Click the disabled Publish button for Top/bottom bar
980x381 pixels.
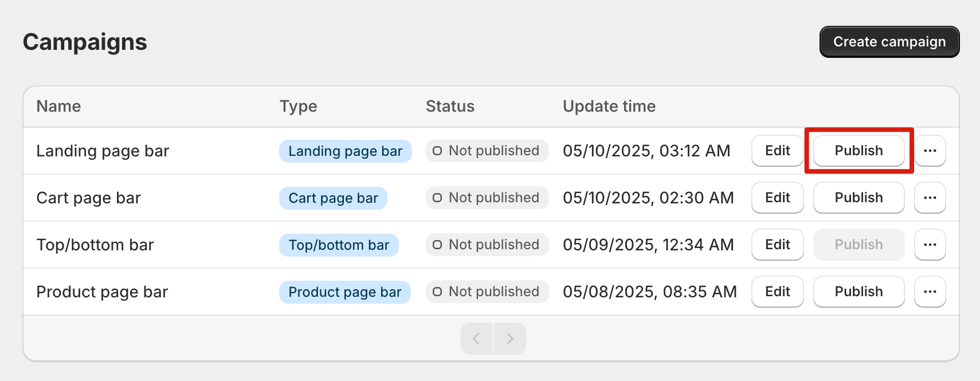(859, 245)
